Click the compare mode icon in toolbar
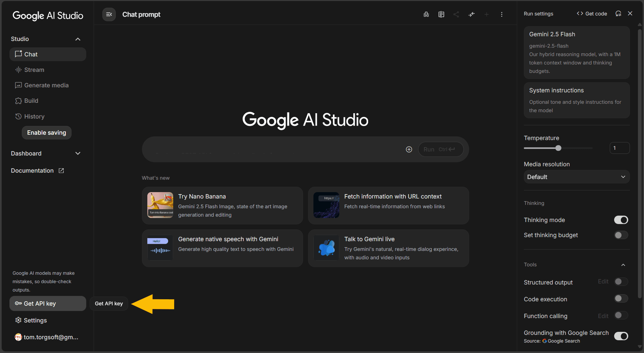644x353 pixels. (x=441, y=14)
